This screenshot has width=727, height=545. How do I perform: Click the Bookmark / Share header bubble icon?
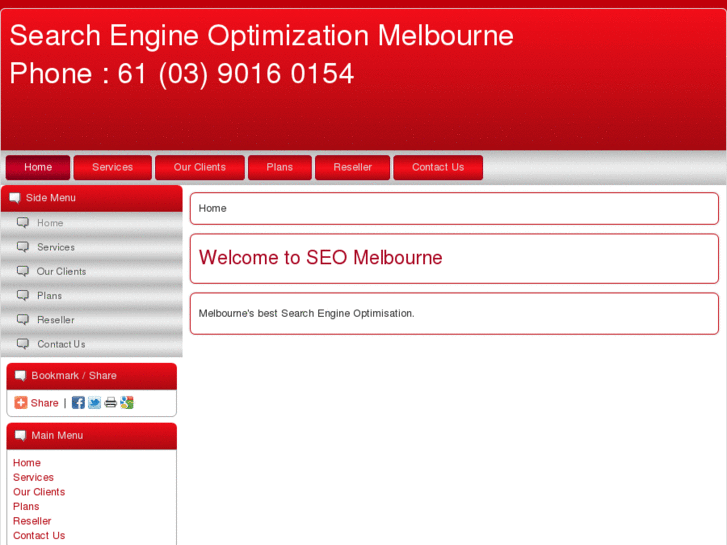[x=20, y=376]
